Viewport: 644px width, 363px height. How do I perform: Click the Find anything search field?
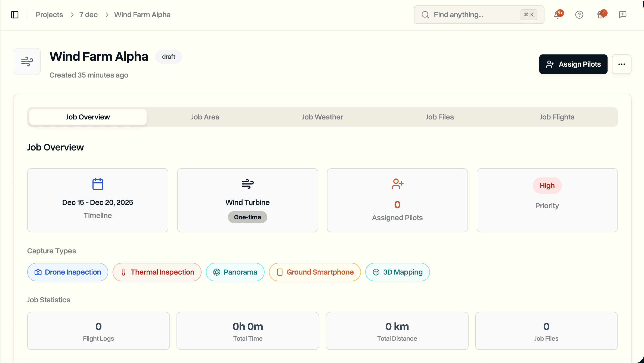coord(473,15)
